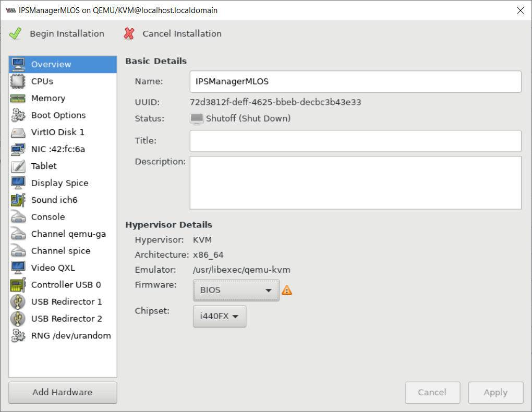Click the Boot Options gears icon

[x=18, y=115]
